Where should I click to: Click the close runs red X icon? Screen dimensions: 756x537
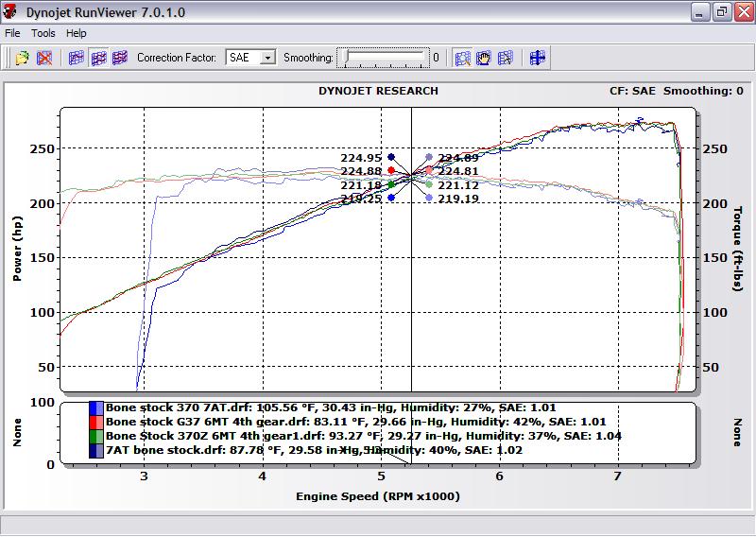tap(44, 58)
